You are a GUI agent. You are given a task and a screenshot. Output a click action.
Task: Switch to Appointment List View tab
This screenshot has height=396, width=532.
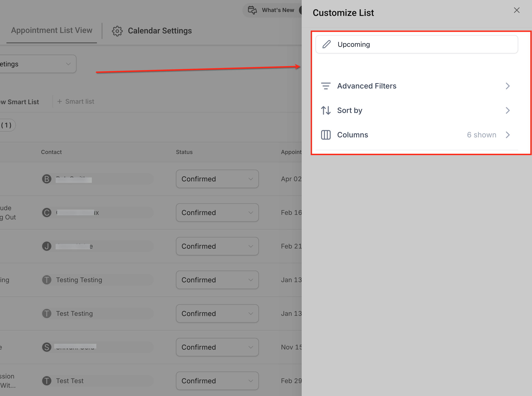tap(52, 30)
